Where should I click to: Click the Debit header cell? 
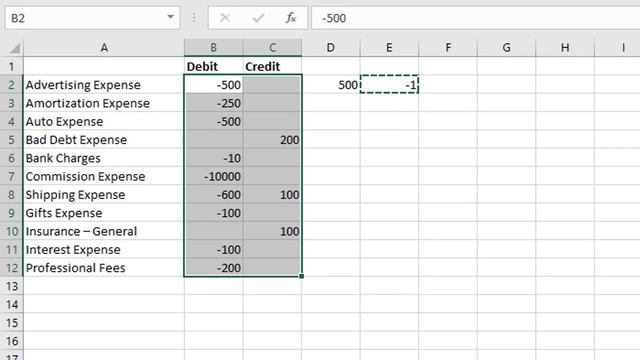point(213,66)
